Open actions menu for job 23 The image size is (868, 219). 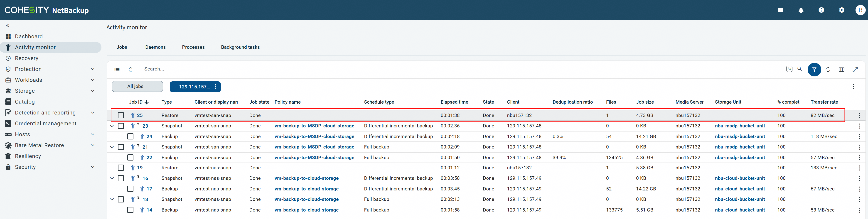pos(860,126)
